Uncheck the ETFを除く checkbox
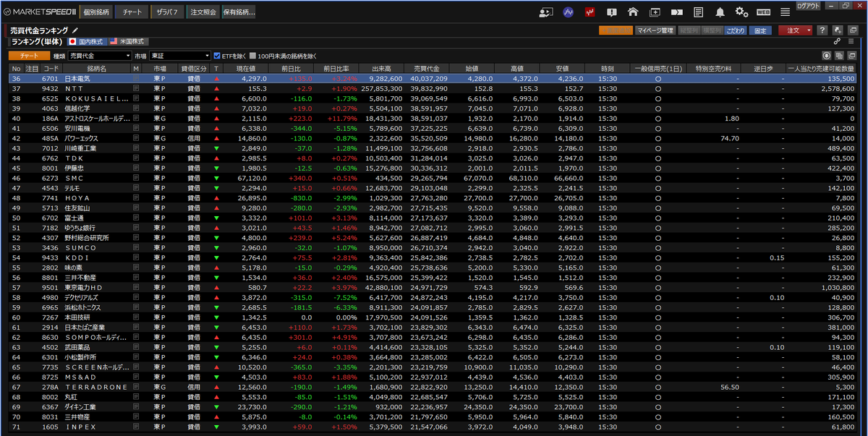Screen dimensions: 868x436 click(x=216, y=56)
